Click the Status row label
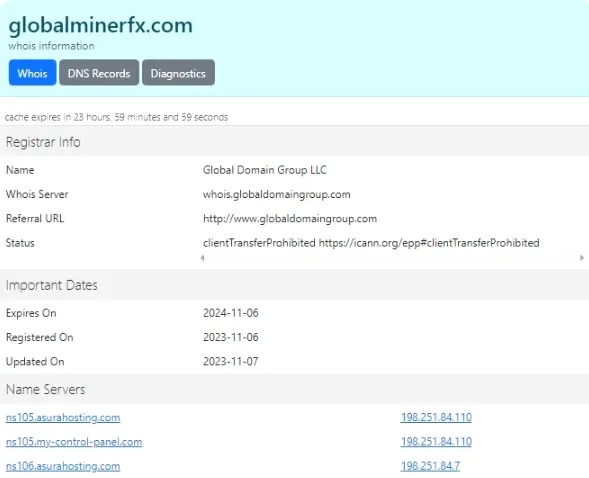Image resolution: width=589 pixels, height=478 pixels. [x=20, y=243]
